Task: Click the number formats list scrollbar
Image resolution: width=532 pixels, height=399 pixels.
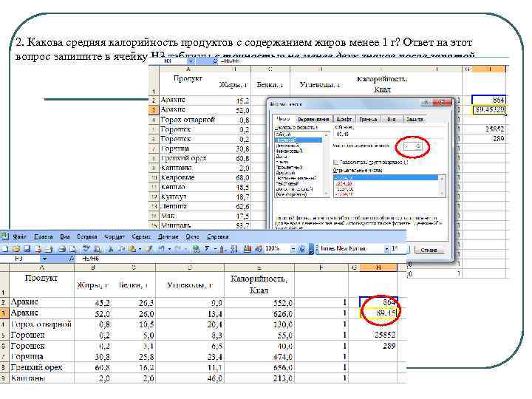Action: pyautogui.click(x=327, y=164)
